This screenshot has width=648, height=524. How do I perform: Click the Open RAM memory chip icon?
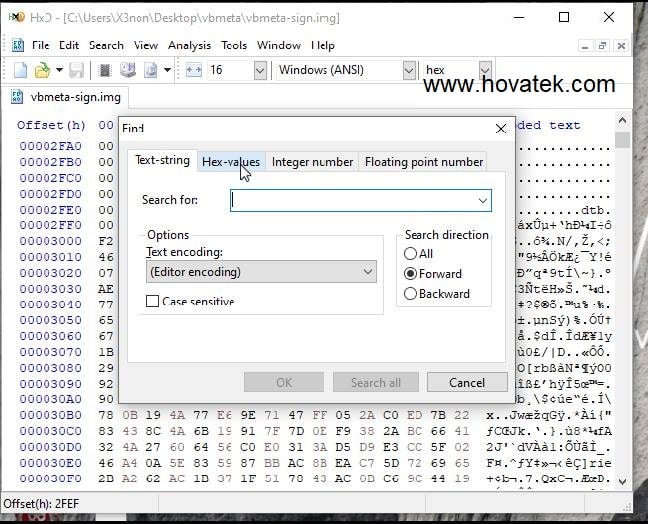(105, 70)
